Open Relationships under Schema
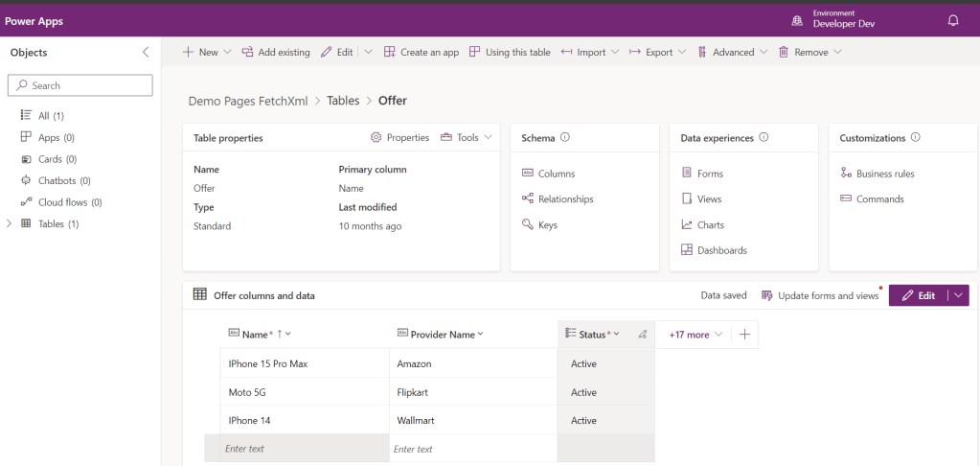Image resolution: width=980 pixels, height=466 pixels. [x=565, y=199]
